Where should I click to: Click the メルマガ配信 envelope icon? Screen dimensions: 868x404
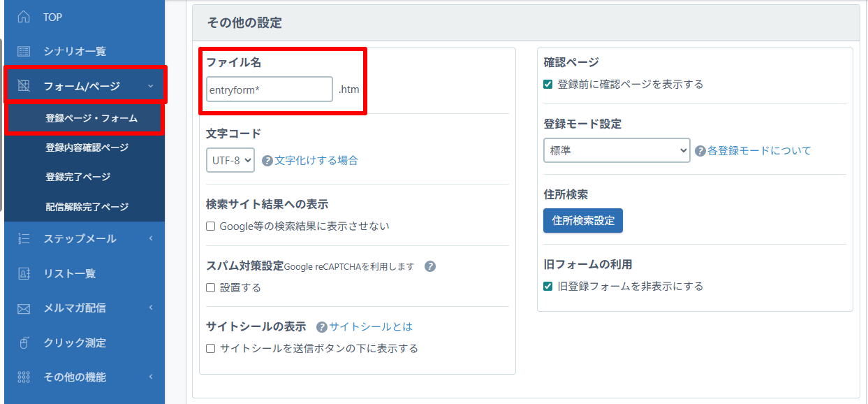pos(24,308)
